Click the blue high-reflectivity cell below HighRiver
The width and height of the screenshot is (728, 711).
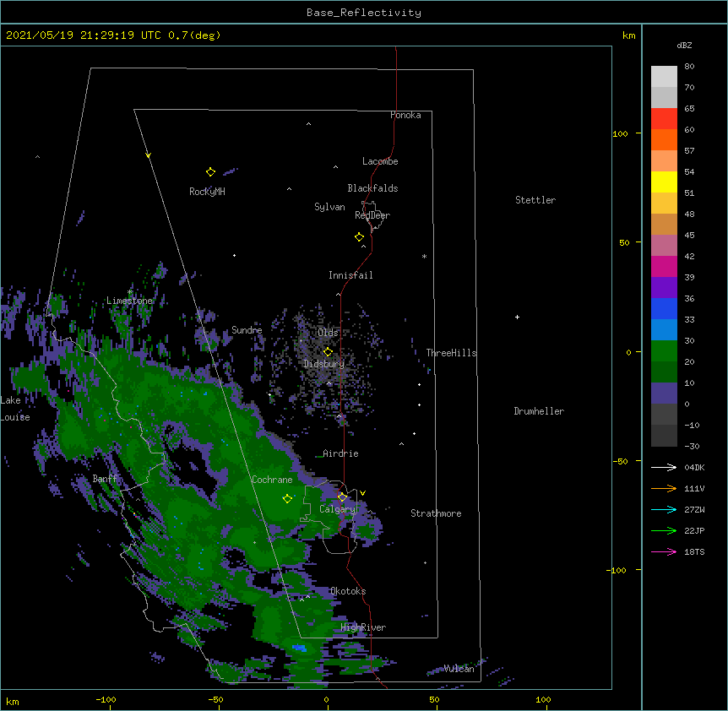pos(299,648)
